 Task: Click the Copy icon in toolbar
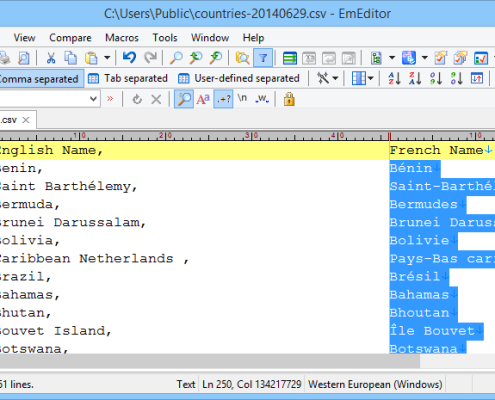tap(70, 58)
